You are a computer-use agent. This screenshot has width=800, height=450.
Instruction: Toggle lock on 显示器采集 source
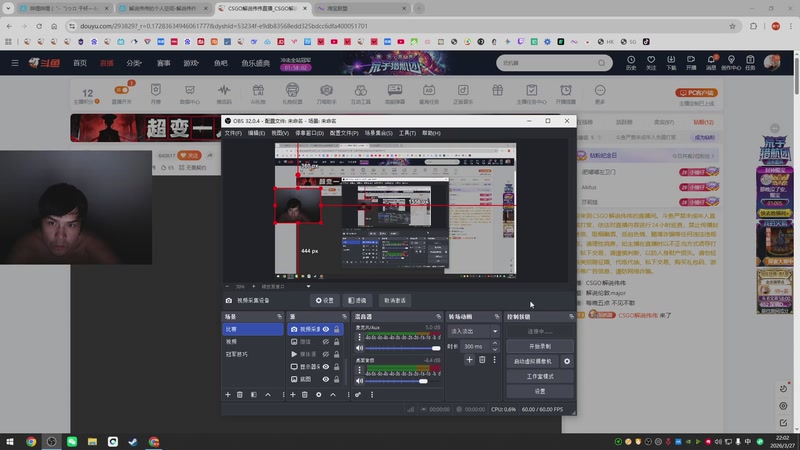point(337,366)
